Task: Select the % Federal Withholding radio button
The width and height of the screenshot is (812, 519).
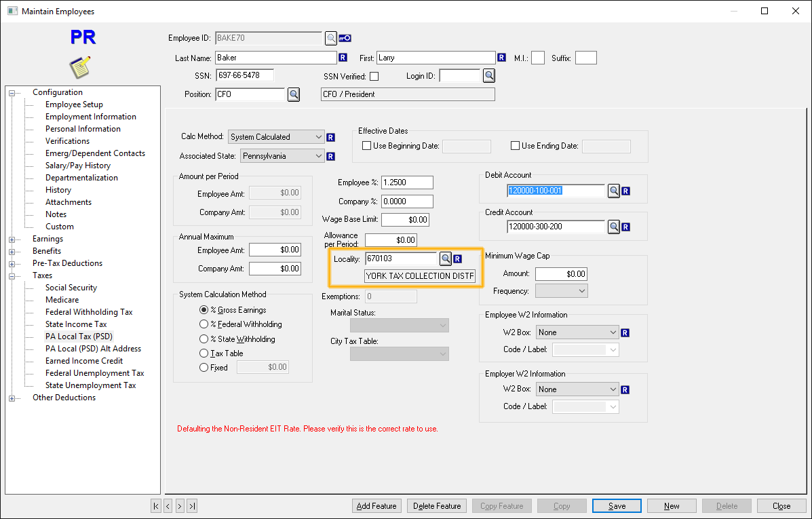Action: pyautogui.click(x=204, y=324)
